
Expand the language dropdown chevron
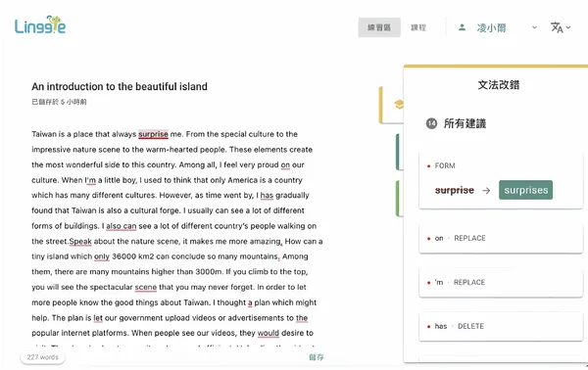pos(568,27)
